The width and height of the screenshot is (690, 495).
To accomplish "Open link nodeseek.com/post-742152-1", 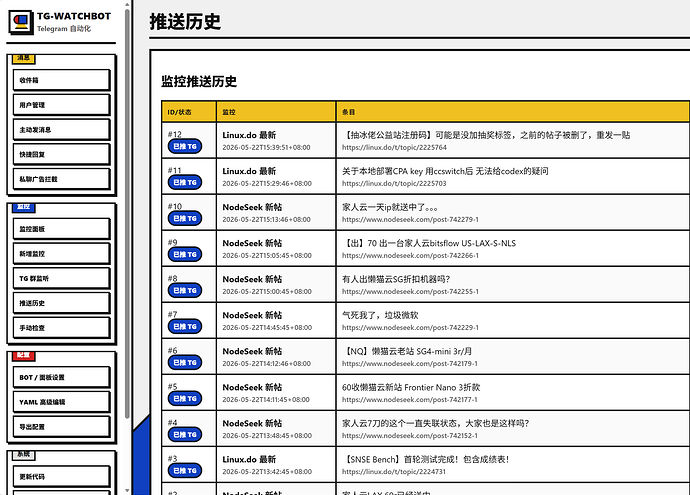I will [410, 436].
